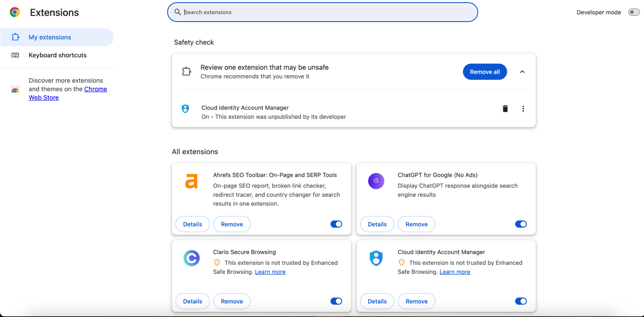Viewport: 644px width, 317px height.
Task: Click 'ChatGPT for Google (No Ads)' title
Action: point(437,175)
